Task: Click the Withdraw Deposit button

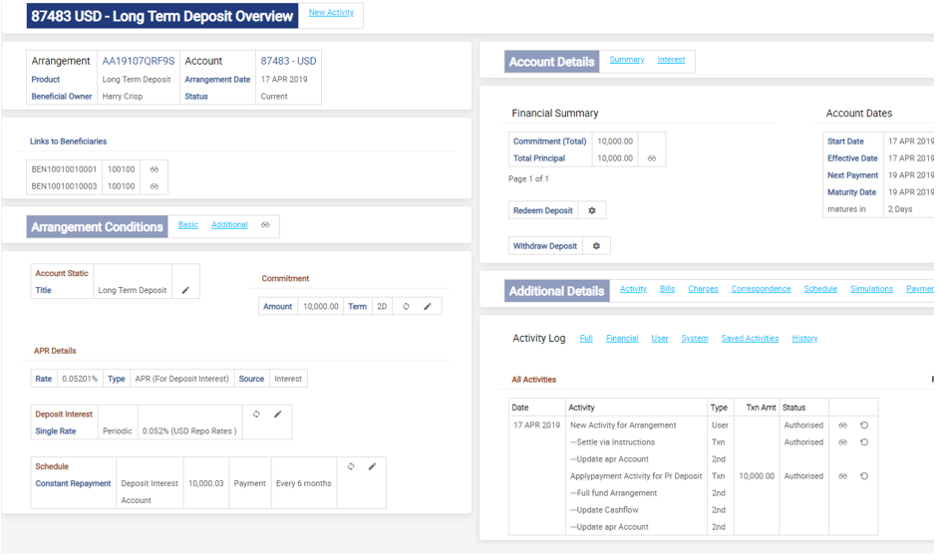Action: (545, 246)
